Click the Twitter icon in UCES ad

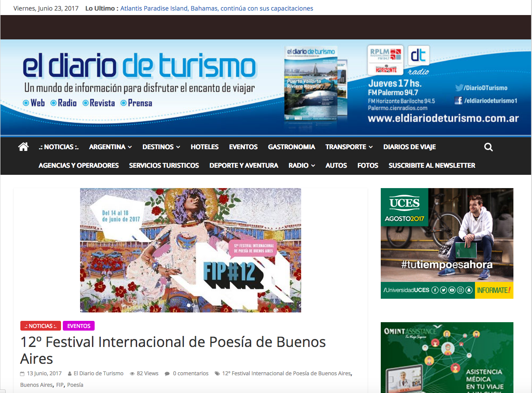point(443,290)
